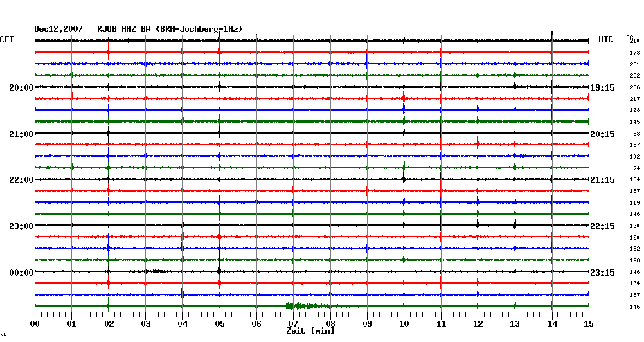Click the UTC time zone label

tap(606, 39)
